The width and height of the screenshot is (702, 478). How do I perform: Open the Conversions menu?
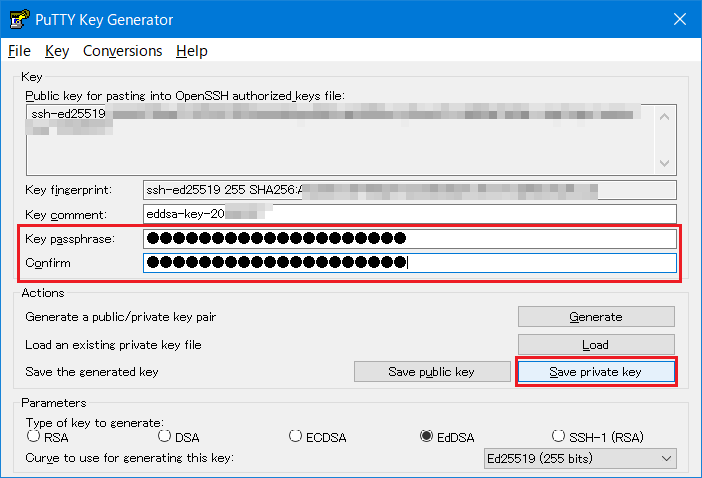122,51
